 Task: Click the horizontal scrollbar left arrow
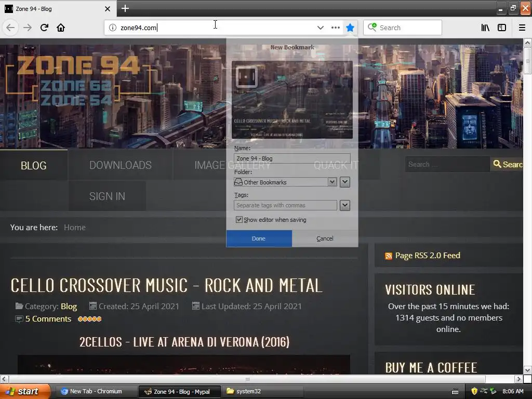point(4,379)
